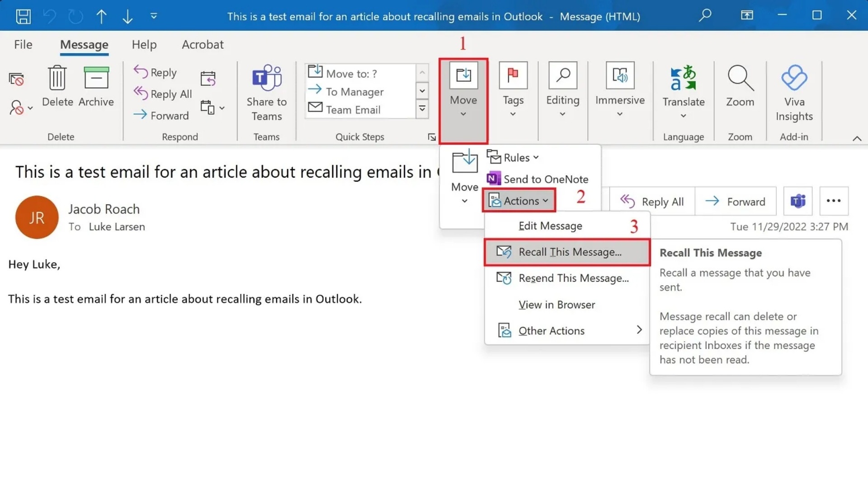Image resolution: width=868 pixels, height=488 pixels.
Task: Click Reply All in message header
Action: click(x=652, y=202)
